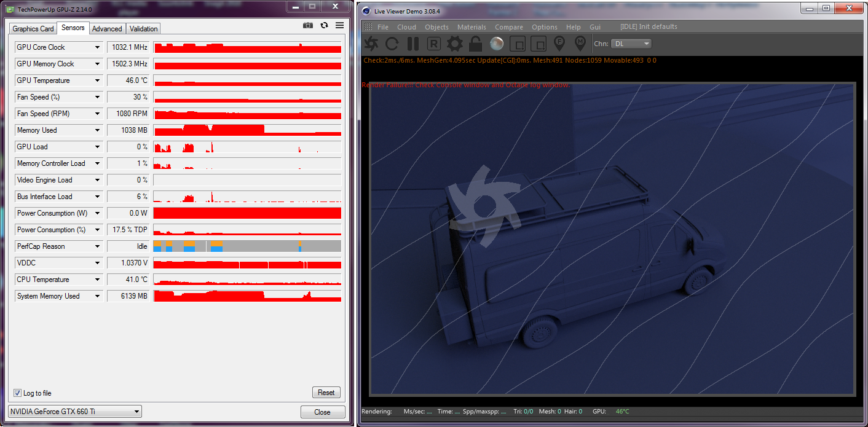Click the Close button in GPU-Z

[322, 412]
